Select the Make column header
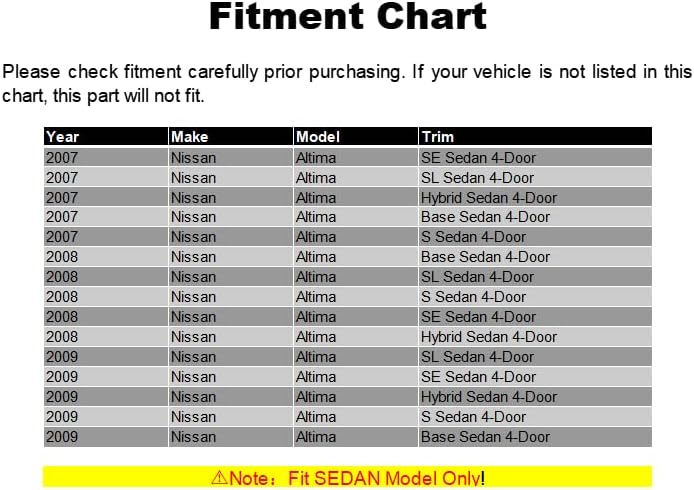Image resolution: width=694 pixels, height=490 pixels. (231, 136)
